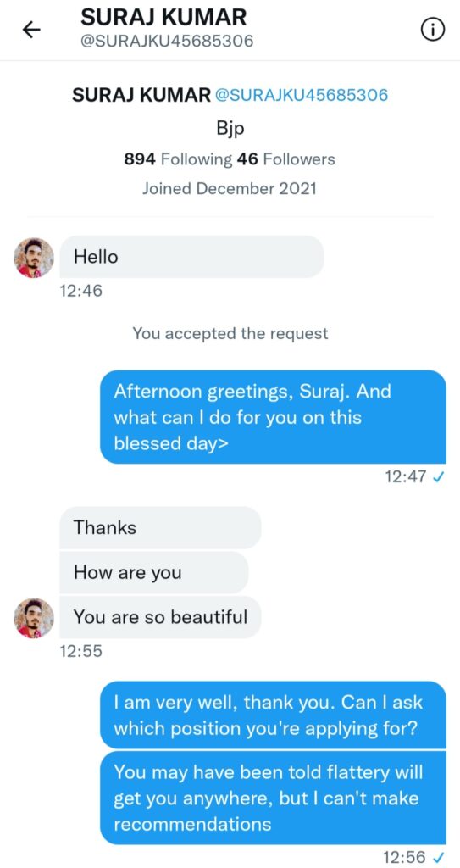
Task: Select 'I am very well' message bubble
Action: tap(273, 715)
